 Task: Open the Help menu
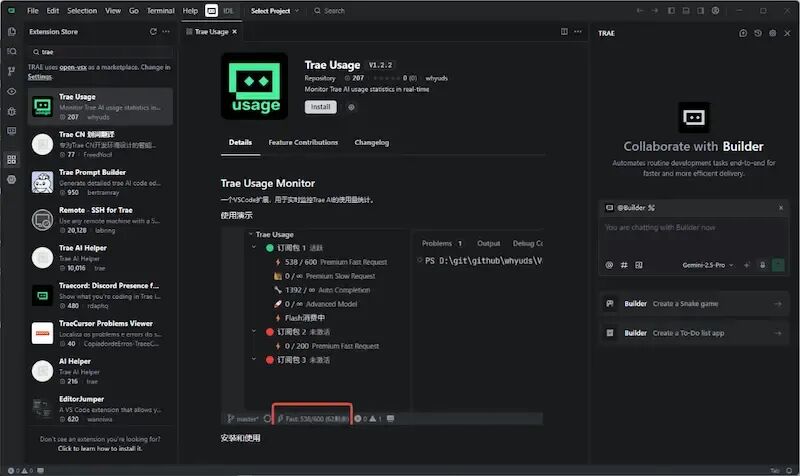tap(190, 11)
